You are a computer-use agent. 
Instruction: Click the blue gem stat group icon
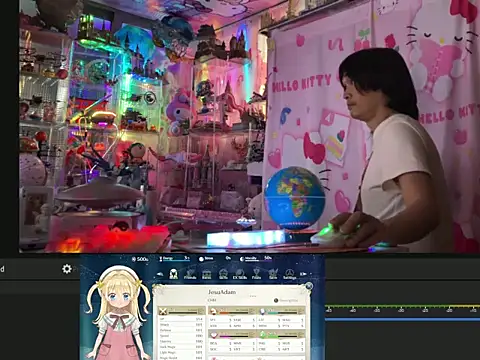point(263,311)
